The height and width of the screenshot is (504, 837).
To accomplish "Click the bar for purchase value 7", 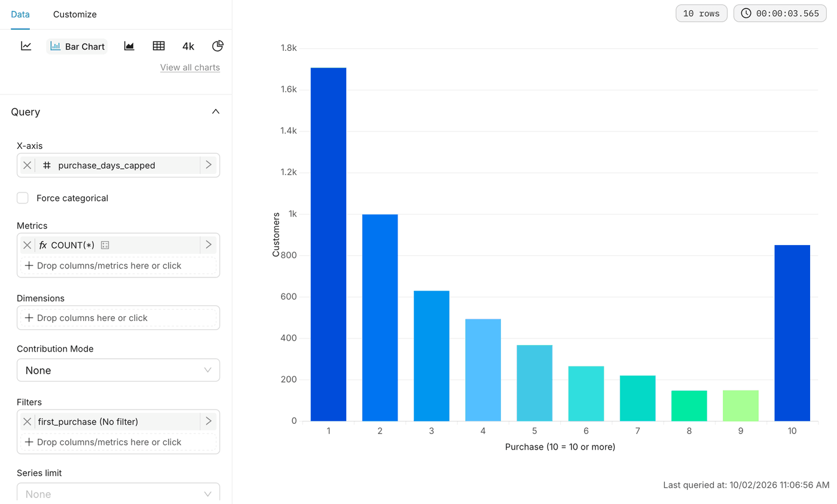I will 637,398.
